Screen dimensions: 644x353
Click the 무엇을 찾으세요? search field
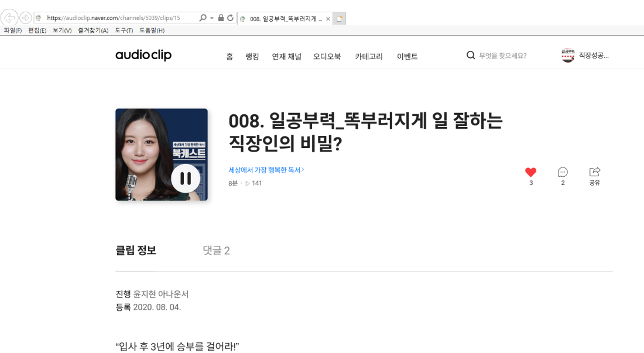503,56
